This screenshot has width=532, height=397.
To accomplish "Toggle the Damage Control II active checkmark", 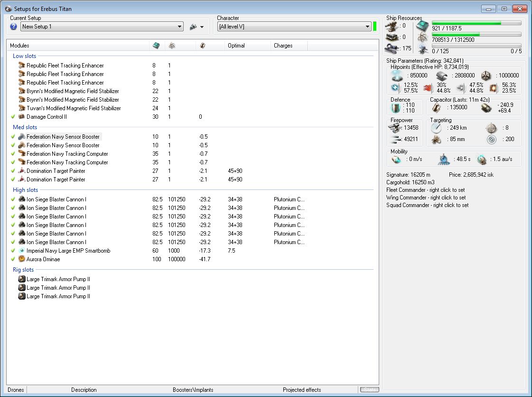I will [13, 117].
